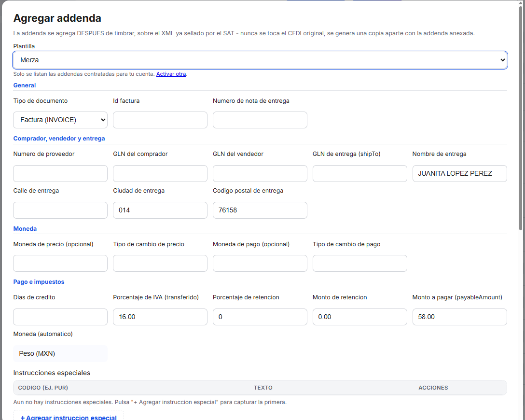Select the Moneda de pago (opcional) field

coord(260,263)
